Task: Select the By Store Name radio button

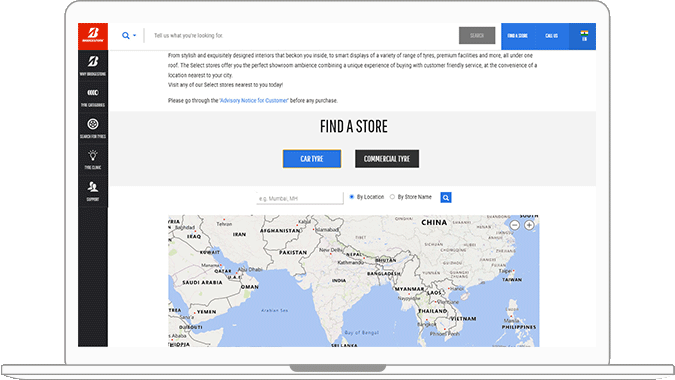Action: pyautogui.click(x=392, y=197)
